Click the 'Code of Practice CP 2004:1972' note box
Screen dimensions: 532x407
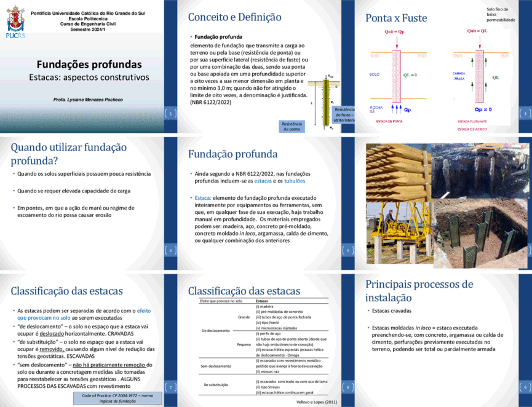coord(117,398)
